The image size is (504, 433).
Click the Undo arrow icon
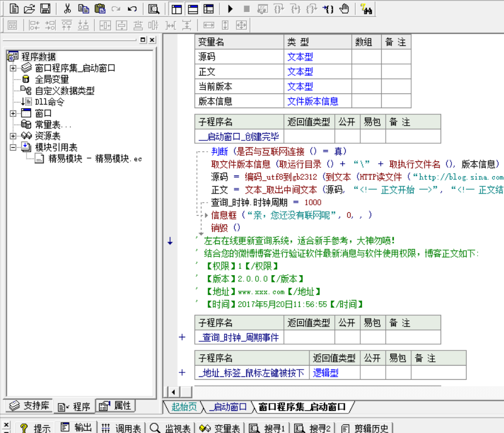[x=132, y=8]
